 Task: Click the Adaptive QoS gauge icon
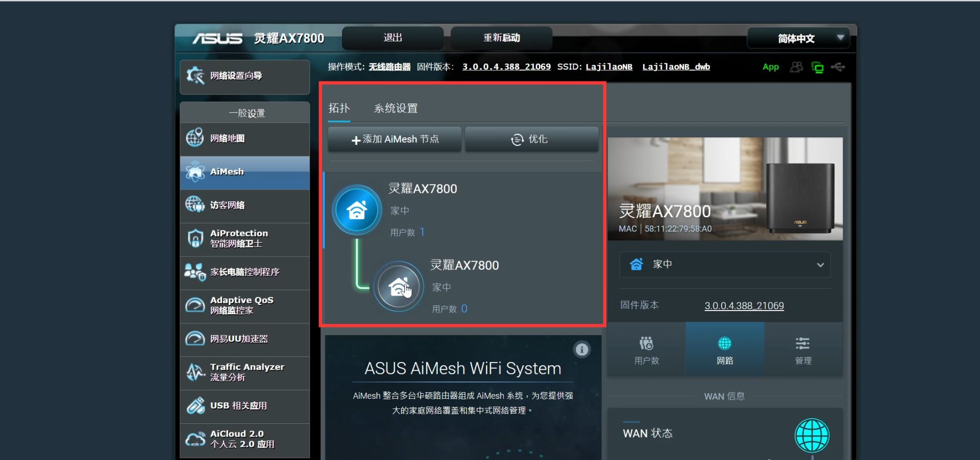(x=195, y=305)
